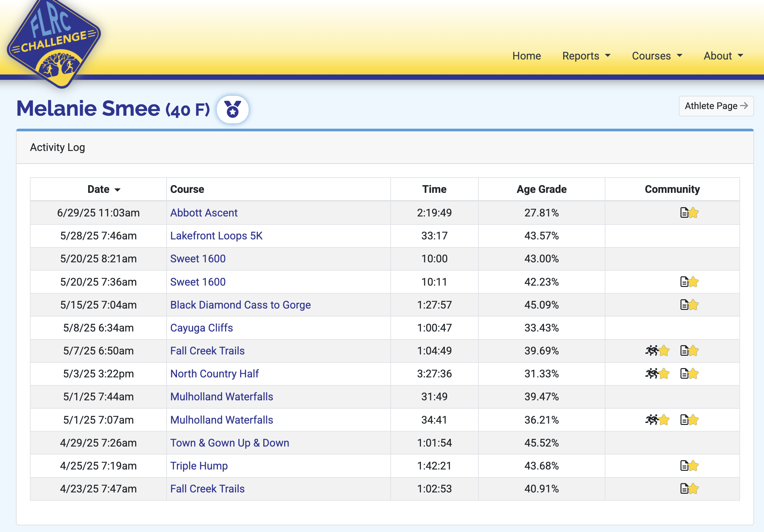Screen dimensions: 764x532
Task: Open the Abbott Ascent course link
Action: 204,212
